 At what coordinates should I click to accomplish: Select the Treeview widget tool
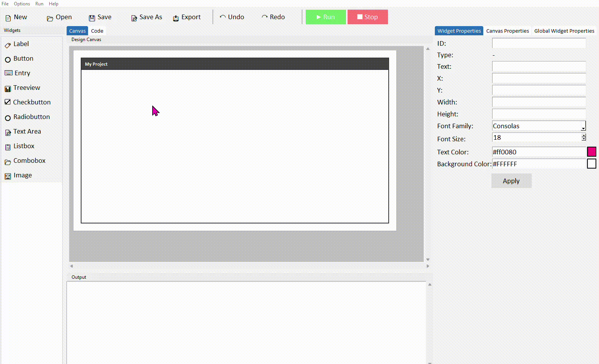pos(27,88)
